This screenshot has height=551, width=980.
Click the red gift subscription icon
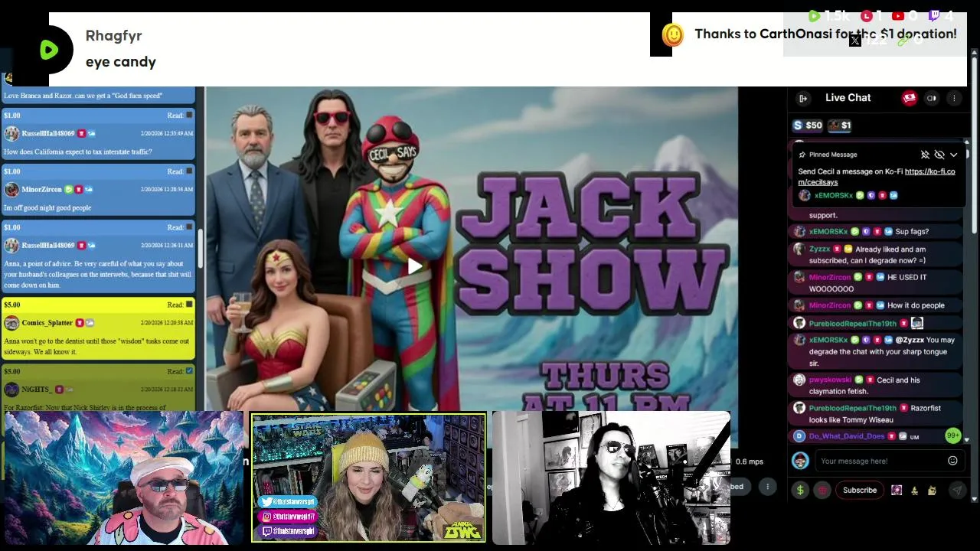[x=822, y=491]
